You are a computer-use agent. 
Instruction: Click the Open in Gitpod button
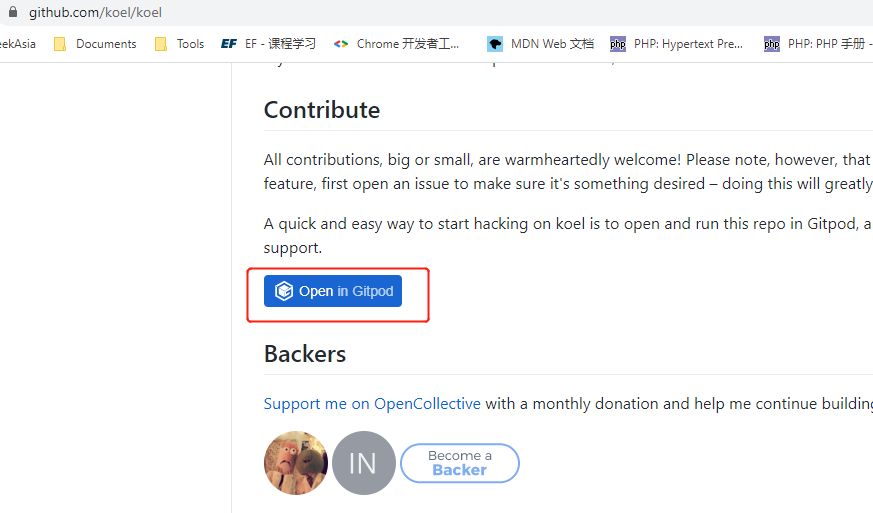[x=333, y=291]
